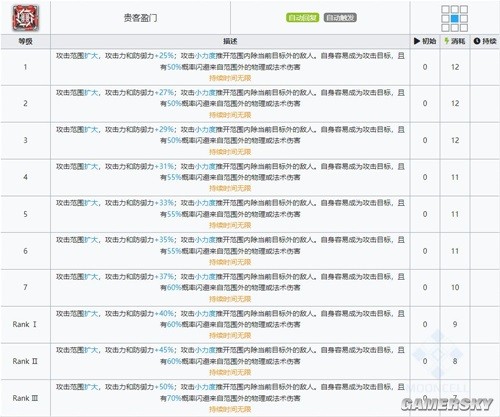
Task: Click the blue 70% dodge chance
Action: 174,398
